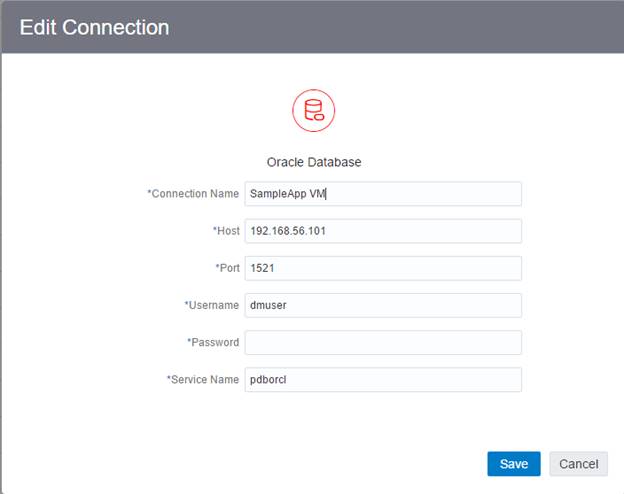Click the *Host label text

click(x=226, y=231)
